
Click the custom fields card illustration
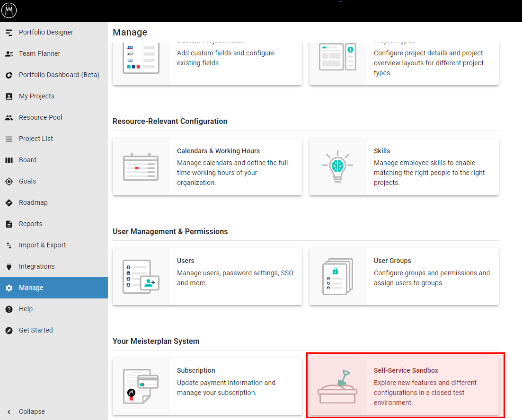tap(141, 58)
